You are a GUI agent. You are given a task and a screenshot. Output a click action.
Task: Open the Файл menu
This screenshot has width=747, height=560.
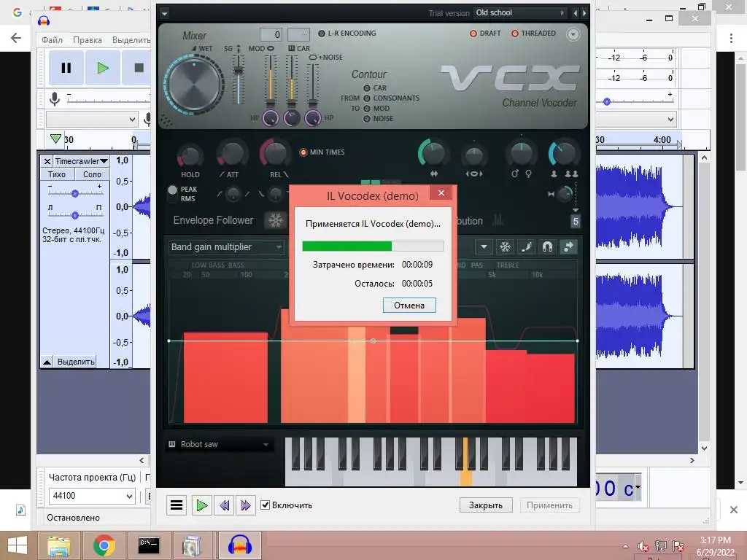click(x=52, y=40)
